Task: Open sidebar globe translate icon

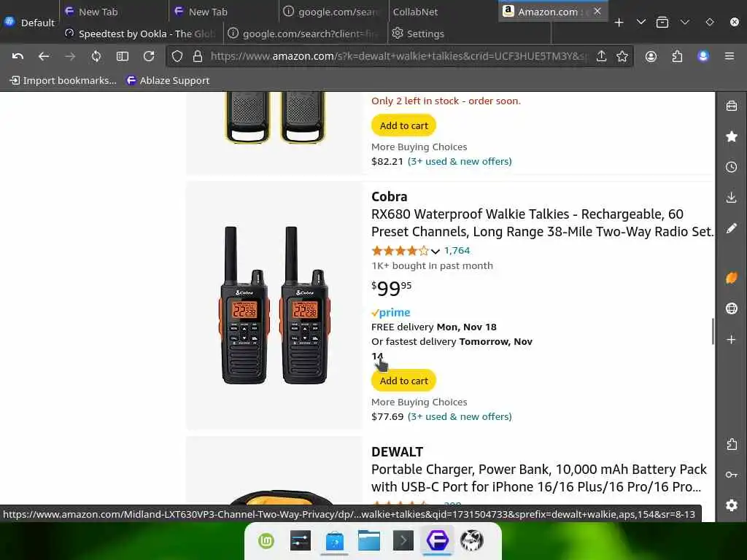Action: (x=731, y=308)
